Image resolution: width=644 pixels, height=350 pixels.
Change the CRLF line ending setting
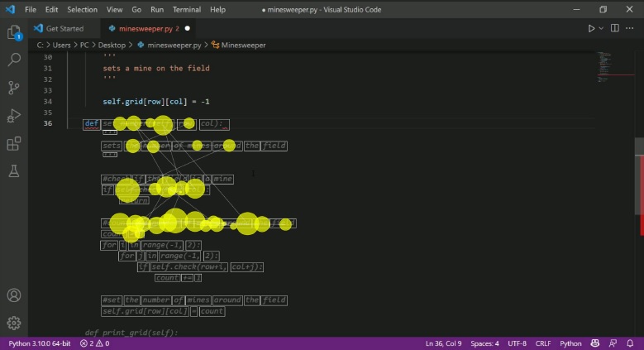[543, 343]
